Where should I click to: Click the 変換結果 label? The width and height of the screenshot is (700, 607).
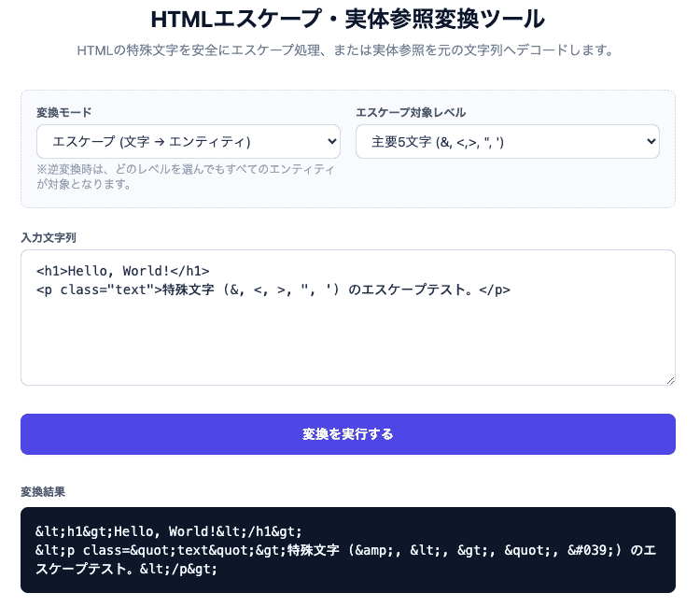(x=43, y=492)
